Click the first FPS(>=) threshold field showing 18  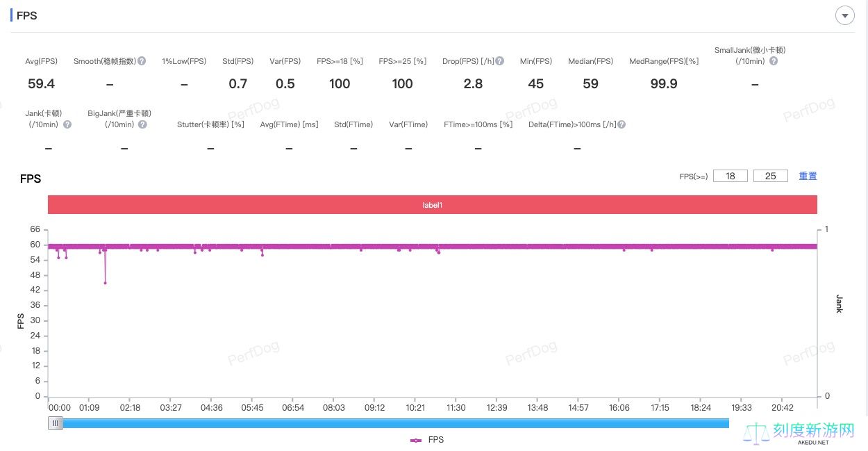pos(731,176)
